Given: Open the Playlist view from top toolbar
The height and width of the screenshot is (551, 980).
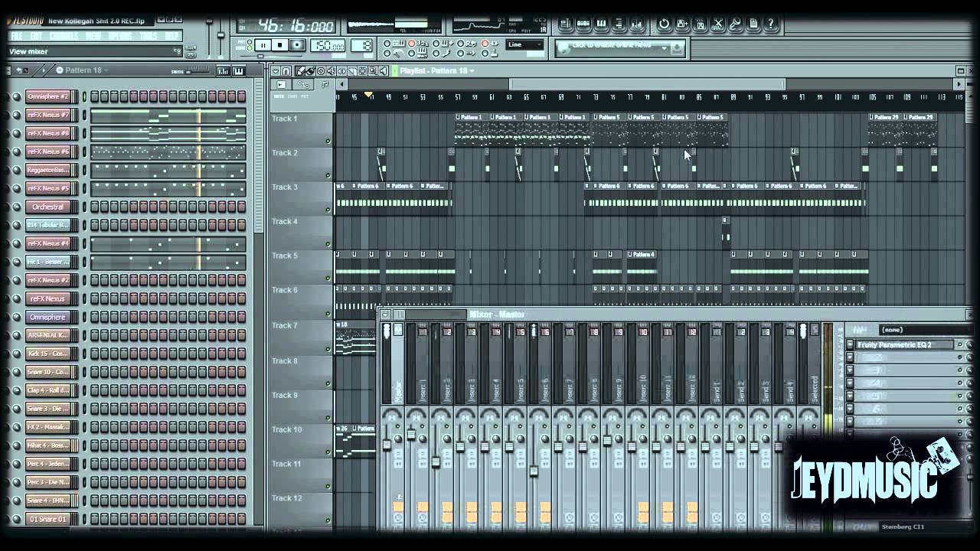Looking at the screenshot, I should [x=566, y=23].
